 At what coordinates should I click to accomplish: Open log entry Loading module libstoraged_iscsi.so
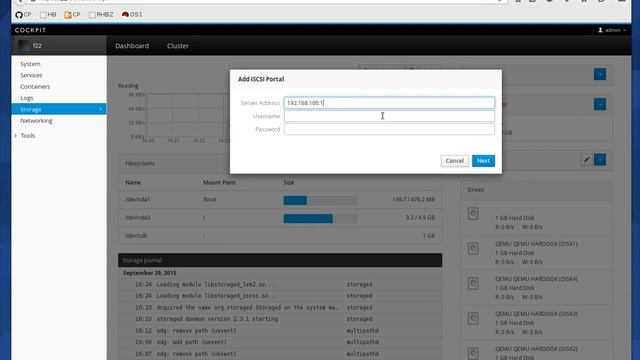point(280,296)
